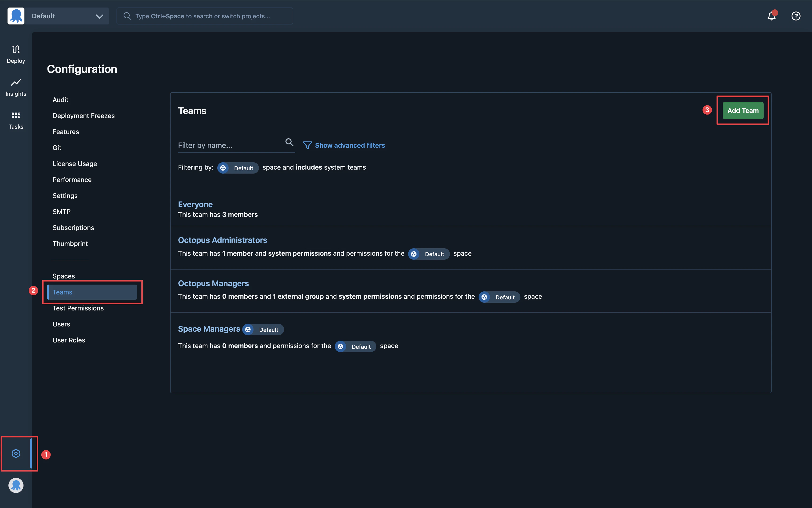The image size is (812, 508).
Task: Go to Deploy in the sidebar
Action: pyautogui.click(x=16, y=54)
